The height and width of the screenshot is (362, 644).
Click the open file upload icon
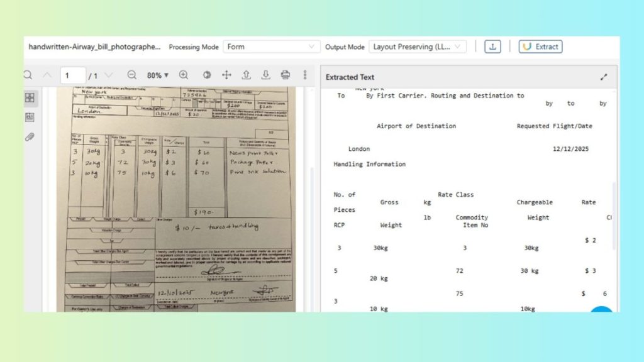247,75
